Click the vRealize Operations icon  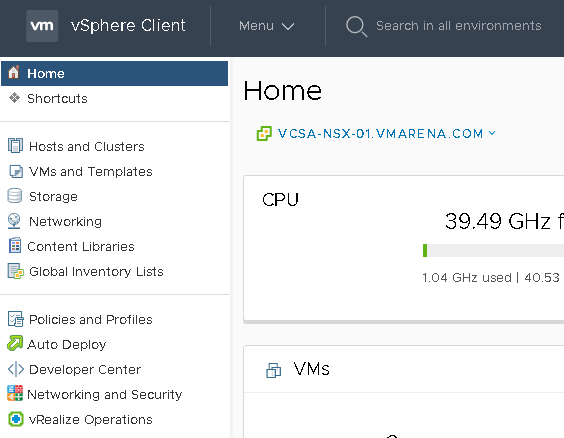(15, 419)
